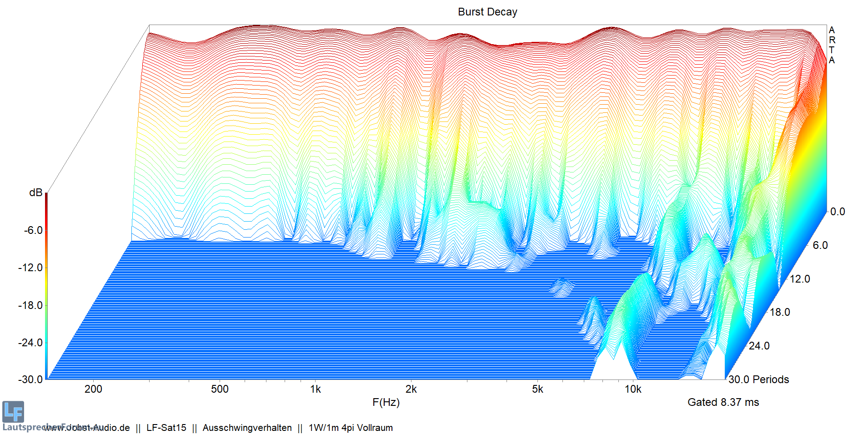
Task: Click the Gated 8.37 ms text
Action: [x=723, y=402]
